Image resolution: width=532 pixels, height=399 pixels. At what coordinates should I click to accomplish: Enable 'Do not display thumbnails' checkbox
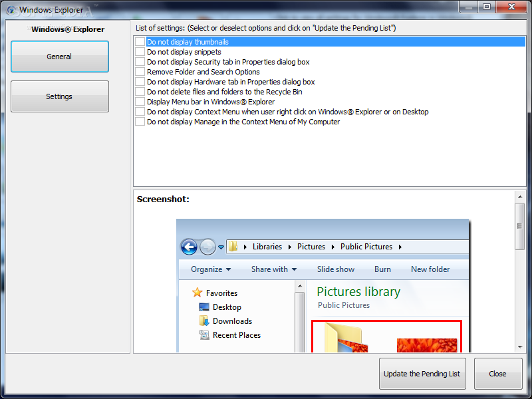[140, 42]
